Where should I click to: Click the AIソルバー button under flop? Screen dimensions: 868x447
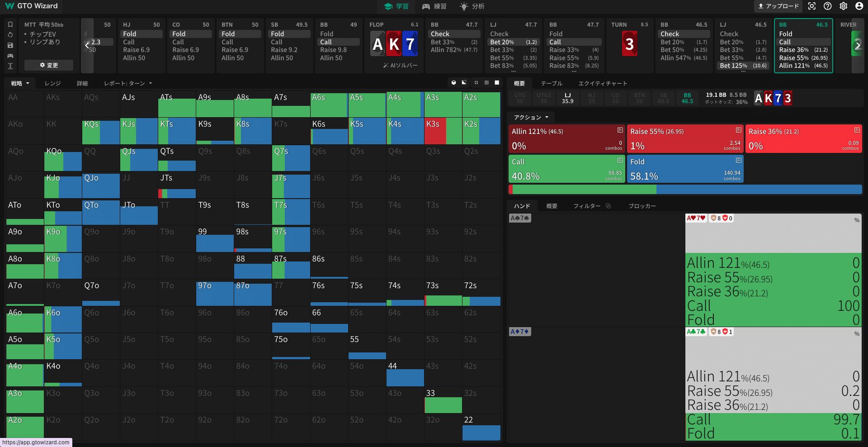point(400,66)
